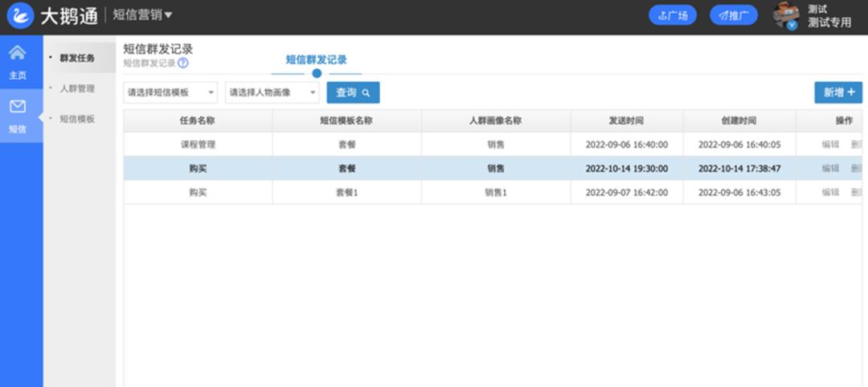Select the 课程管理 task cell

click(198, 145)
